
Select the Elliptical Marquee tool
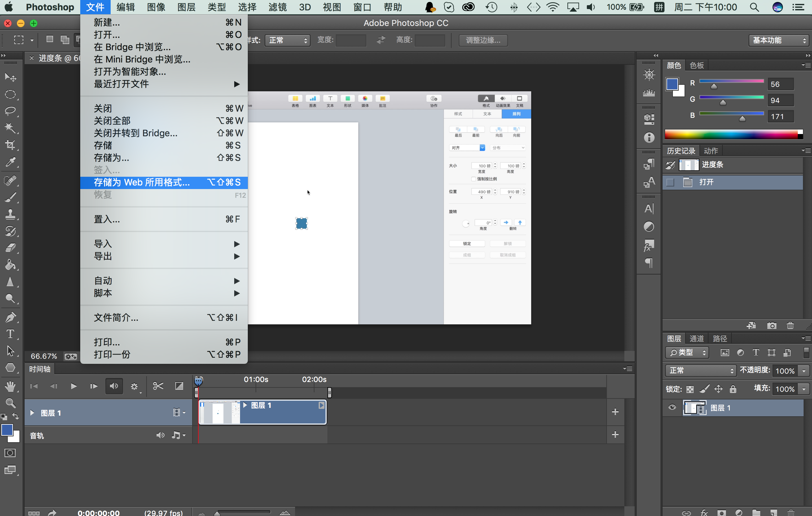(x=10, y=94)
